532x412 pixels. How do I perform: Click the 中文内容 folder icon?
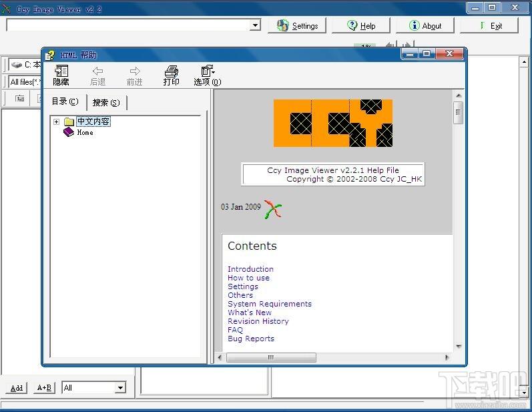(x=69, y=122)
